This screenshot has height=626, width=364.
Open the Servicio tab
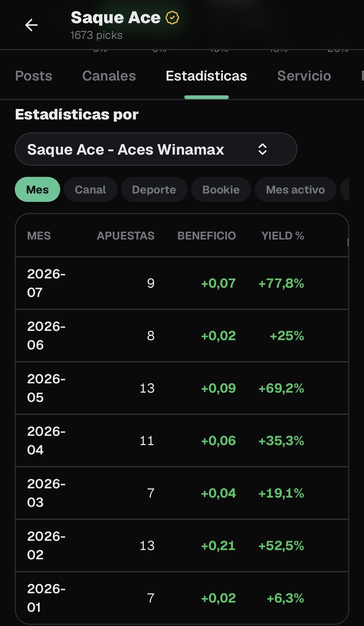[304, 76]
